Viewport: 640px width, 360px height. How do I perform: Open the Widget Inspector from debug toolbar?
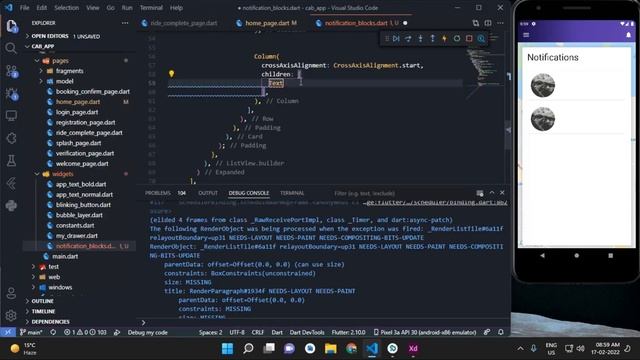tap(481, 38)
